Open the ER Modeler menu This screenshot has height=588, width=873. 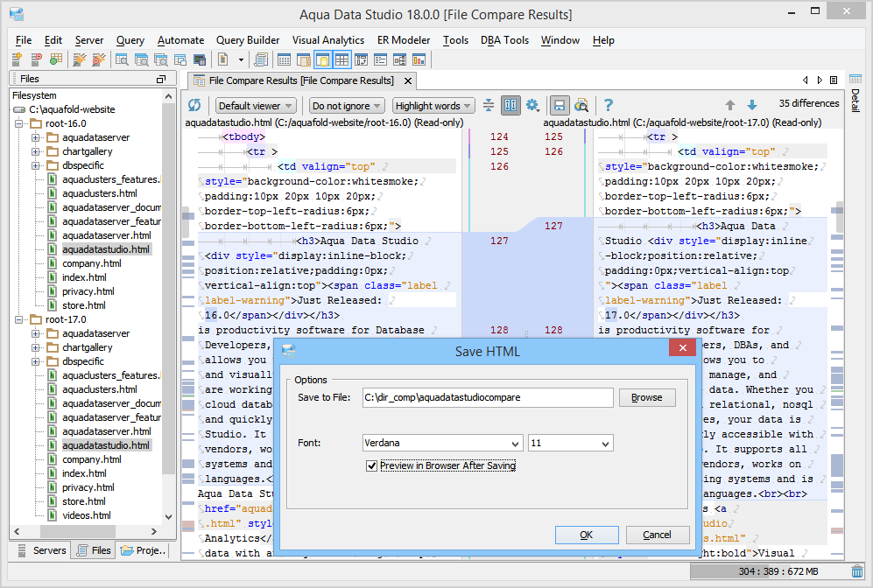click(404, 40)
